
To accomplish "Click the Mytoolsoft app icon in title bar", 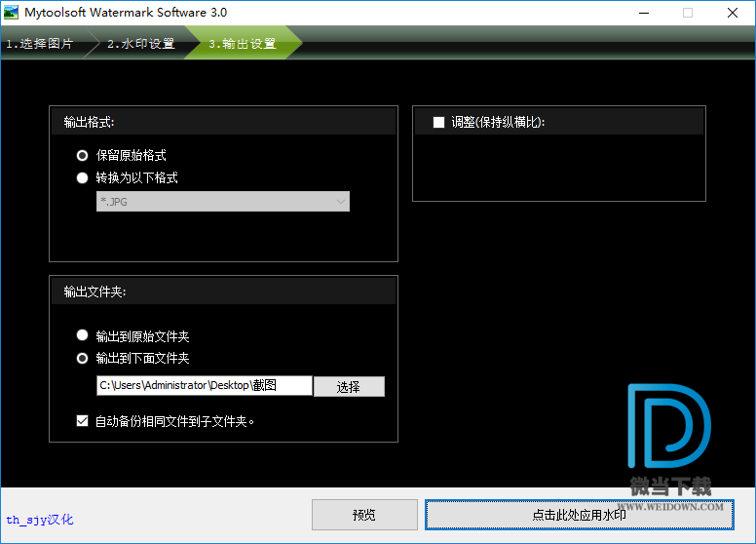I will click(12, 13).
